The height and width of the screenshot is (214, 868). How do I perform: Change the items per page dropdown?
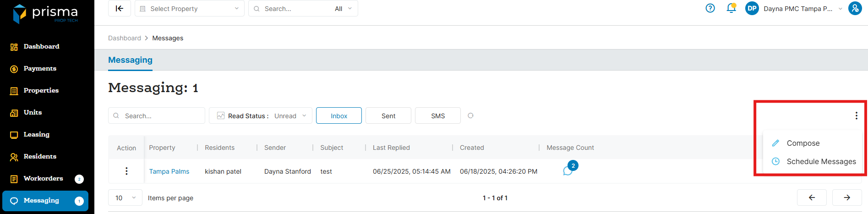pyautogui.click(x=125, y=198)
